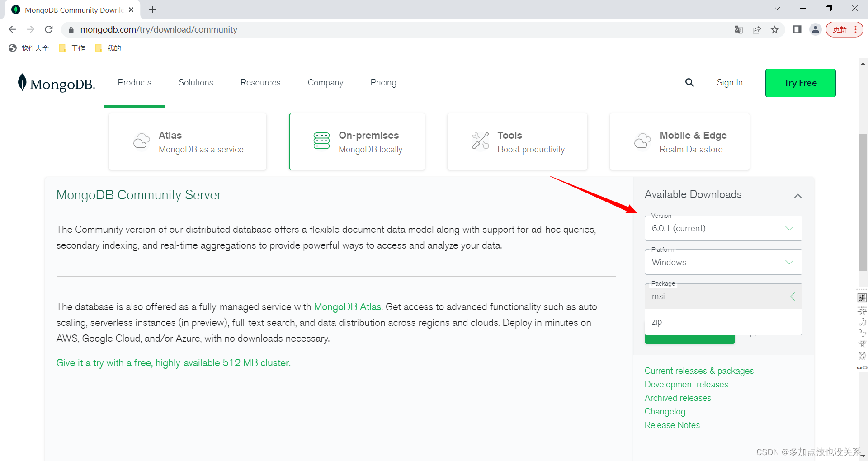Open the Archived releases link
This screenshot has width=868, height=461.
click(x=678, y=398)
